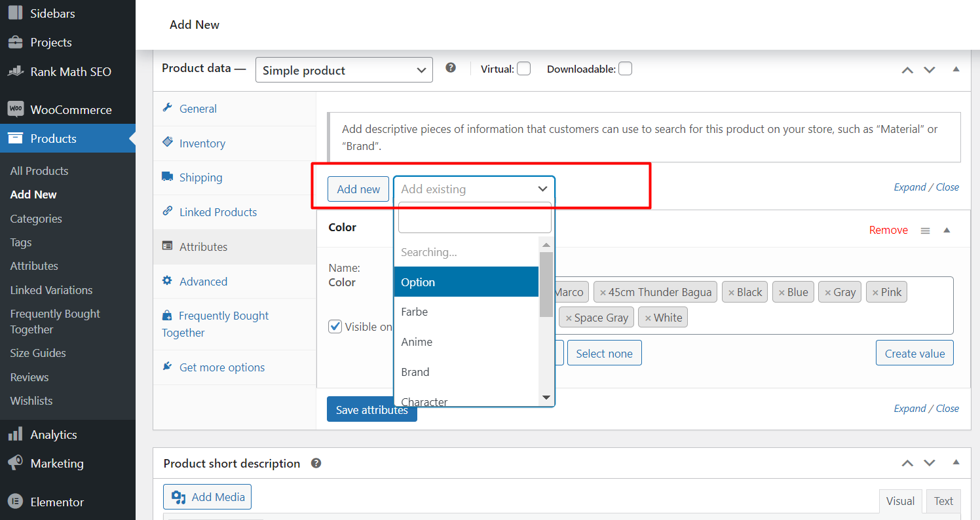
Task: Remove the White color value
Action: pyautogui.click(x=648, y=318)
